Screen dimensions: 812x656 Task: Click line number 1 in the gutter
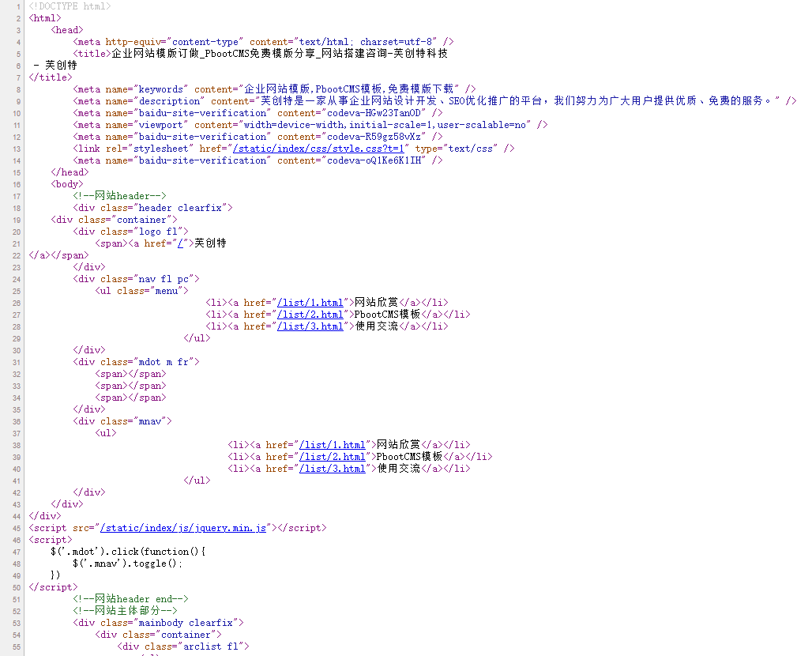click(x=18, y=7)
